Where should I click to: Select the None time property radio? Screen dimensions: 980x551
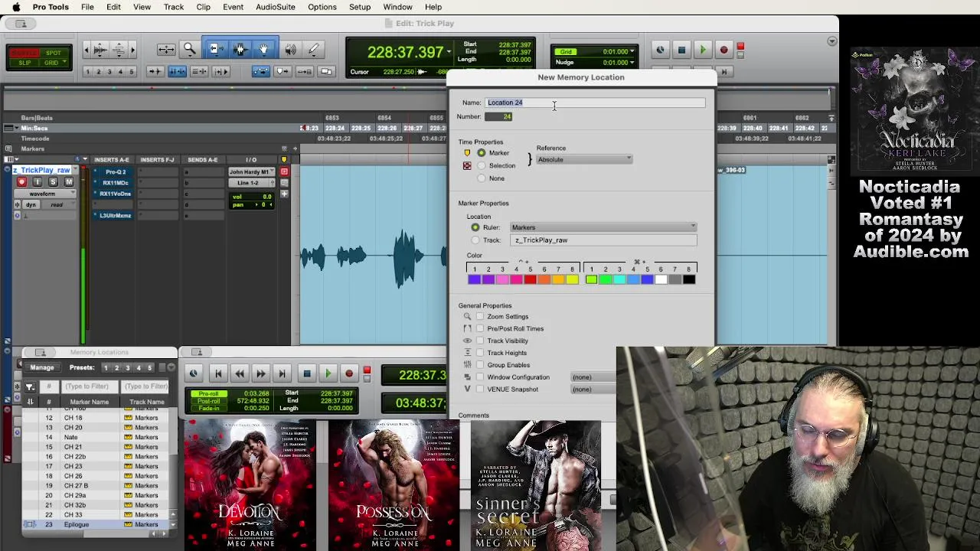click(482, 178)
